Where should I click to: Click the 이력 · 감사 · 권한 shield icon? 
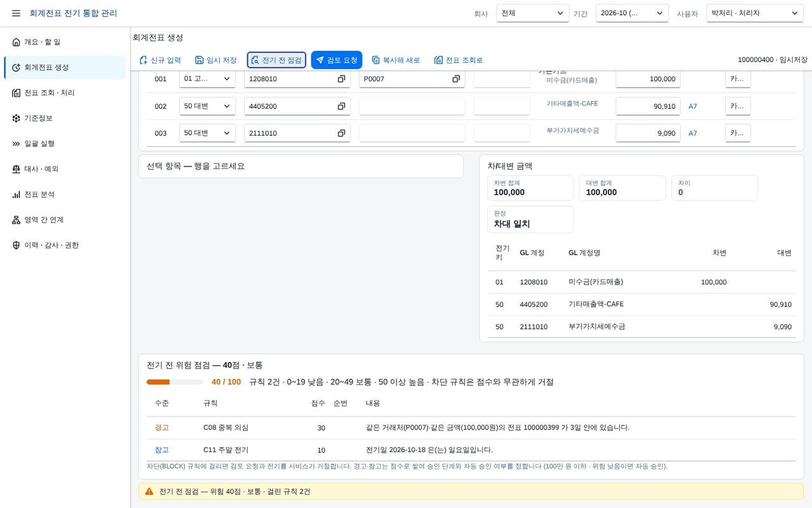[x=16, y=245]
